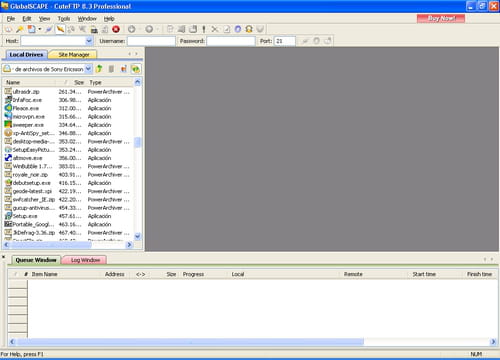Open the New document dropdown arrow
The image size is (500, 360).
(x=40, y=29)
